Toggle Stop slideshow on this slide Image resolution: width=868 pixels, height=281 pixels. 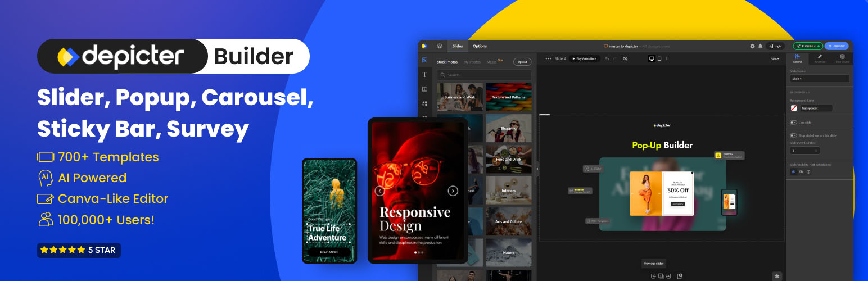[x=793, y=135]
